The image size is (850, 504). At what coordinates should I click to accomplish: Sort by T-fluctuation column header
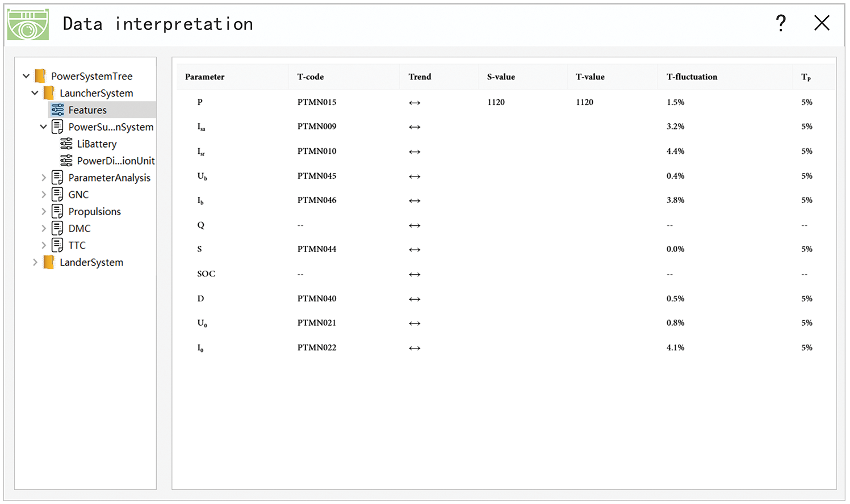[x=692, y=77]
